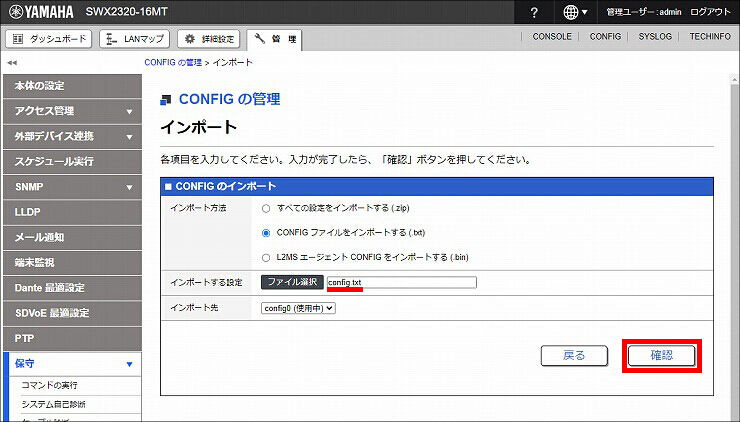Click the 戻る button
Screen dimensions: 740x422
point(574,355)
